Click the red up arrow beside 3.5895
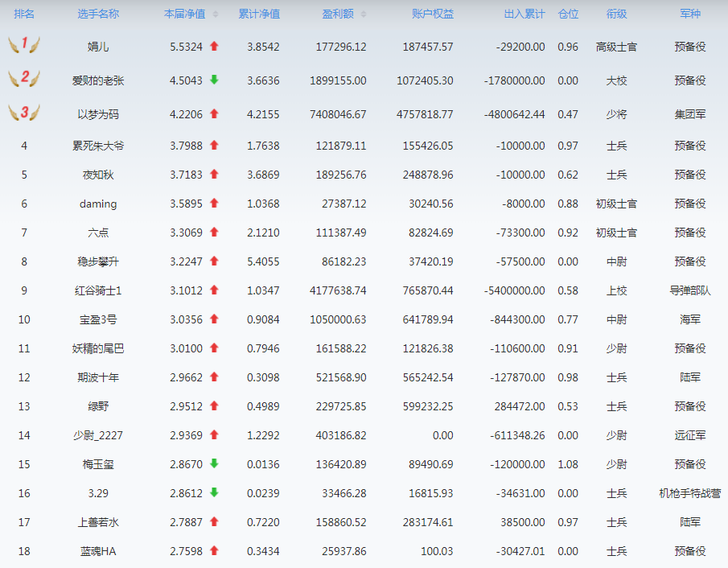Screen dimensions: 728x568 (214, 203)
